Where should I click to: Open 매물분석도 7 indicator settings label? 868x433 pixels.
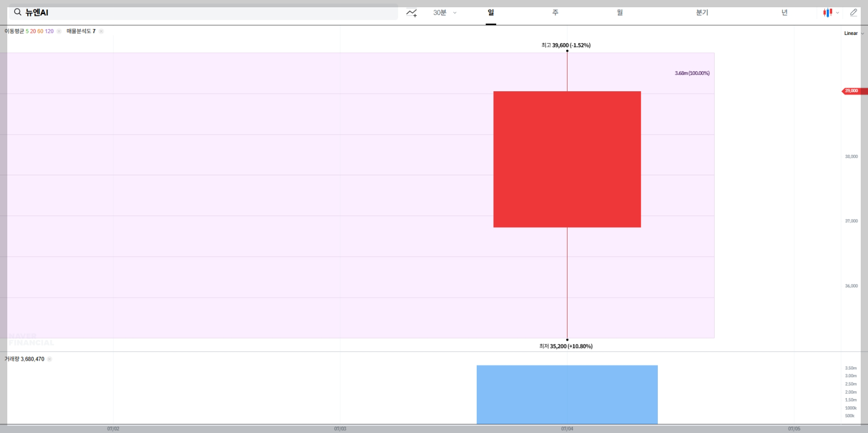pyautogui.click(x=81, y=31)
